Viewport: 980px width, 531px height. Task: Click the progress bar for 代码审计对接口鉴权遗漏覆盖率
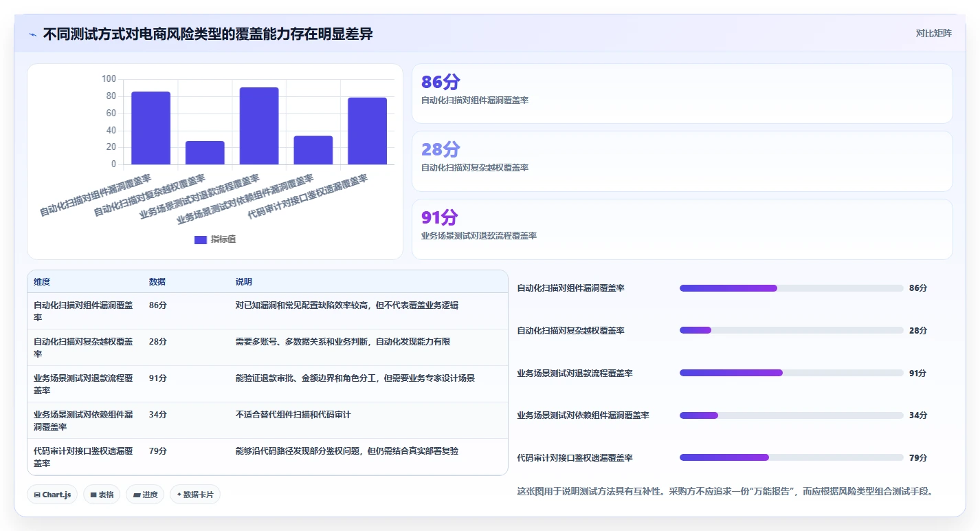tap(791, 457)
